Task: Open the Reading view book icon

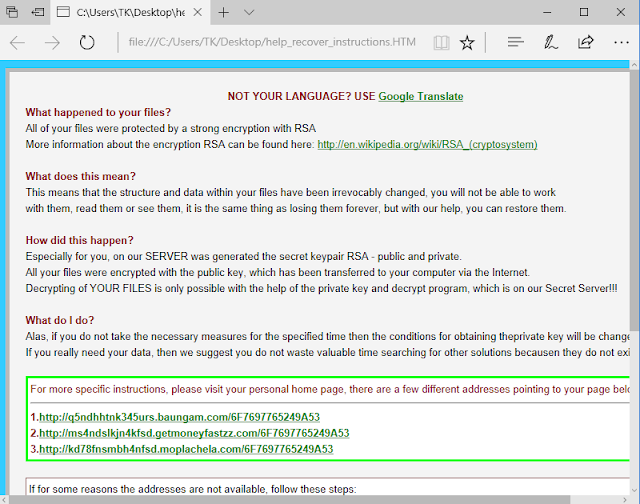Action: tap(441, 42)
